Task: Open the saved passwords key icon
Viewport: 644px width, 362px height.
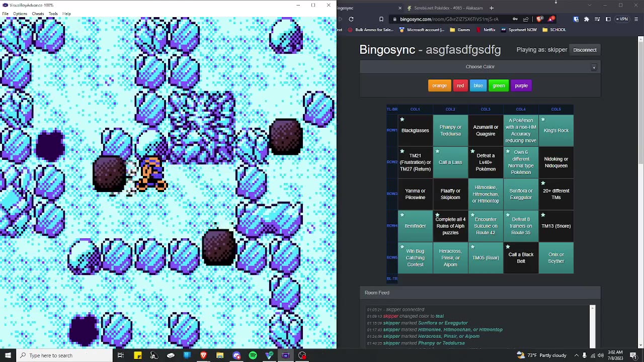Action: (515, 19)
